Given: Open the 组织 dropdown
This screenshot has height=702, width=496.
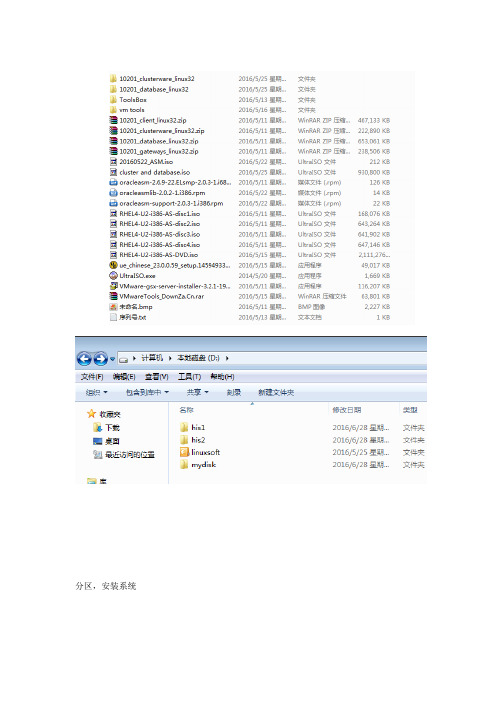Looking at the screenshot, I should click(97, 392).
